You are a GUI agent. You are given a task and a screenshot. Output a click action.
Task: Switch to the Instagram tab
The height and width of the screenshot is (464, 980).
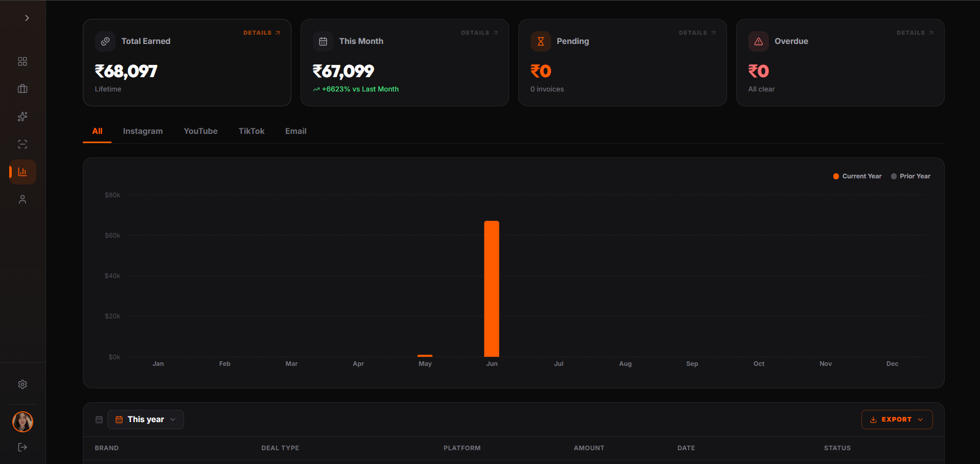[143, 131]
